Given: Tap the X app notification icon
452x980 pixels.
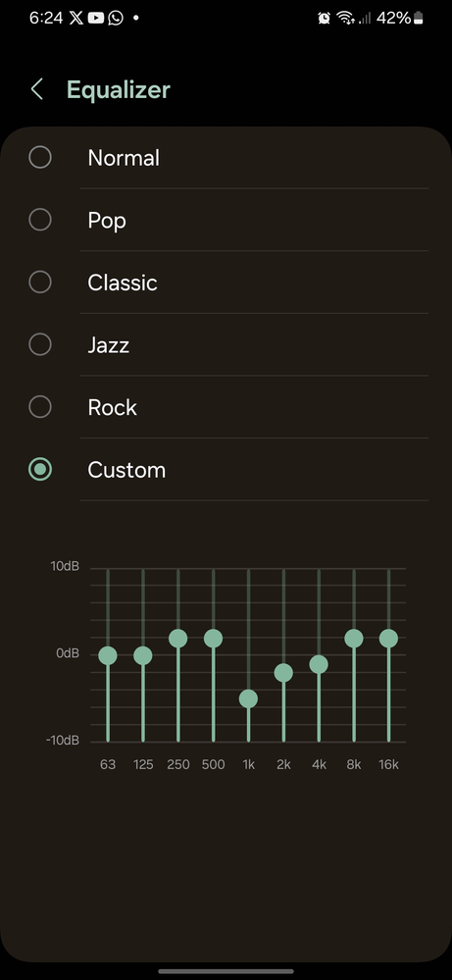Looking at the screenshot, I should click(76, 18).
